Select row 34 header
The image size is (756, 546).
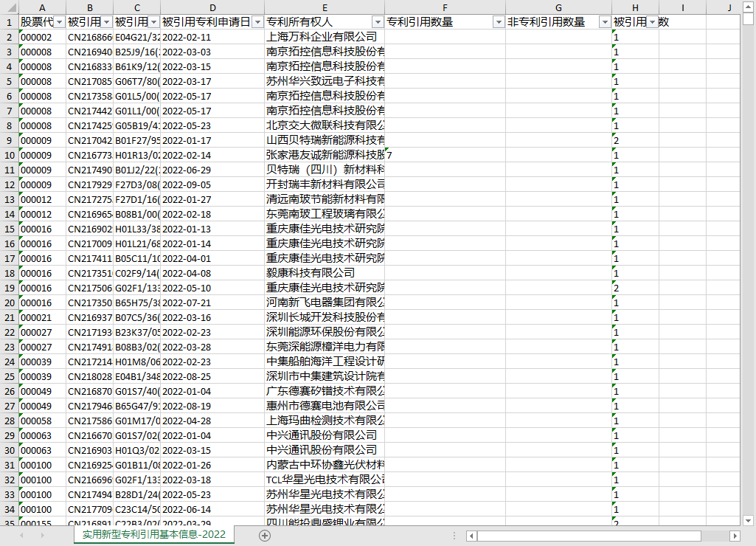coord(9,509)
